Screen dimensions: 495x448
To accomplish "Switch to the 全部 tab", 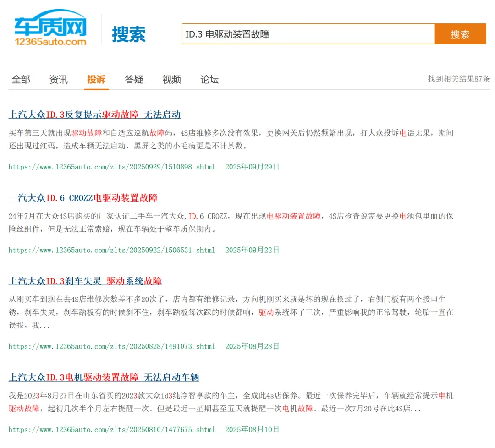I will pyautogui.click(x=21, y=80).
